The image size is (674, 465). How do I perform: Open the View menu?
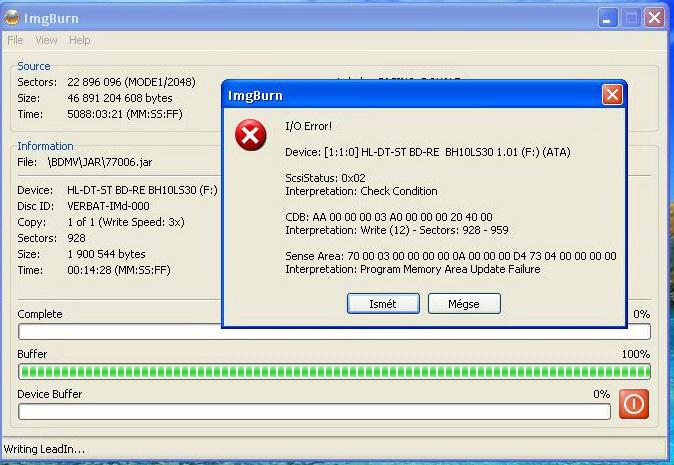click(x=46, y=40)
